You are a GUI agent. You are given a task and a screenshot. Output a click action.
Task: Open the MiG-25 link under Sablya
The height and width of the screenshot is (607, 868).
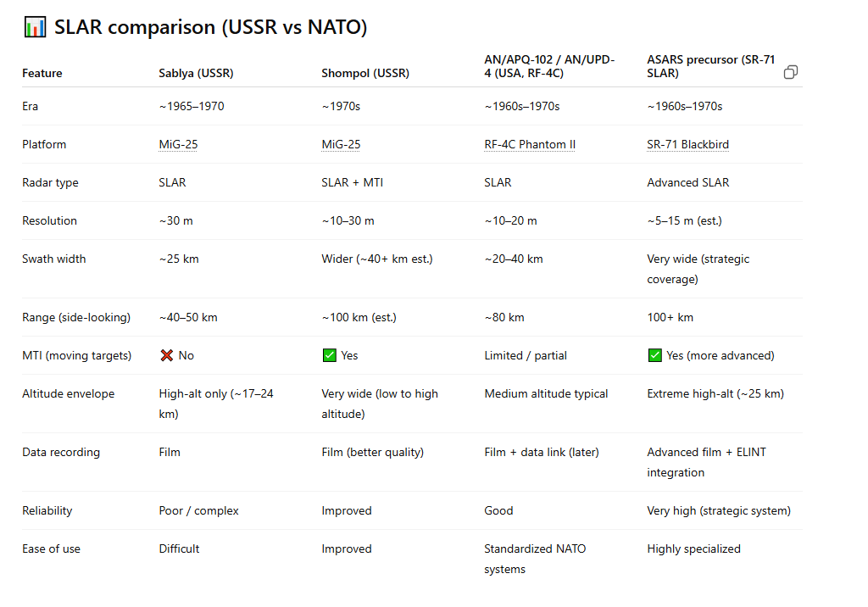pos(178,144)
